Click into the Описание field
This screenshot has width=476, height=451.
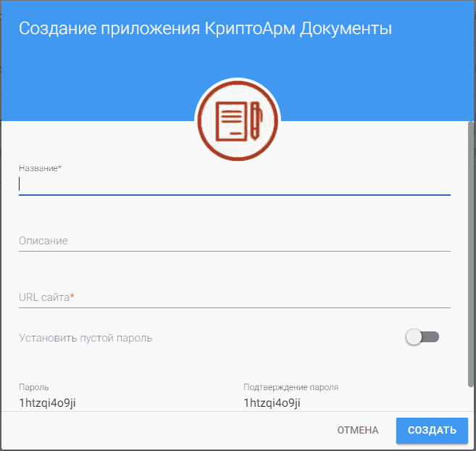234,241
